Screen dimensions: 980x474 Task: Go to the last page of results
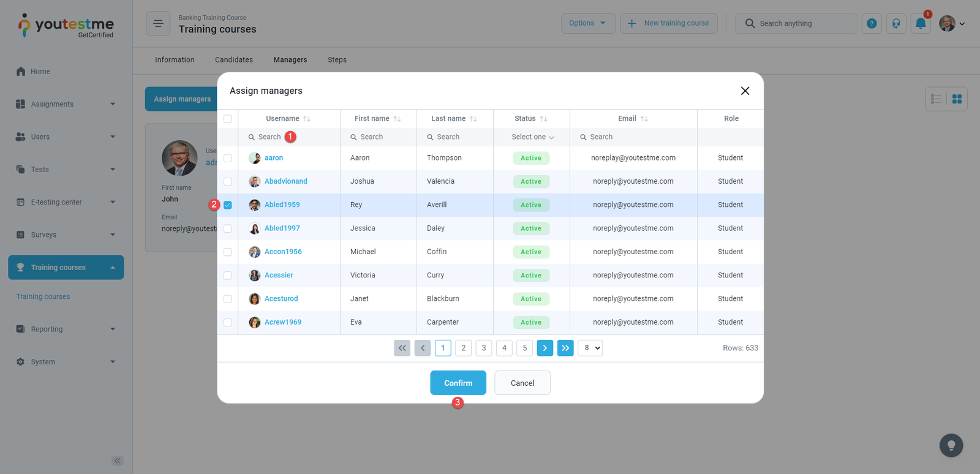pyautogui.click(x=565, y=348)
